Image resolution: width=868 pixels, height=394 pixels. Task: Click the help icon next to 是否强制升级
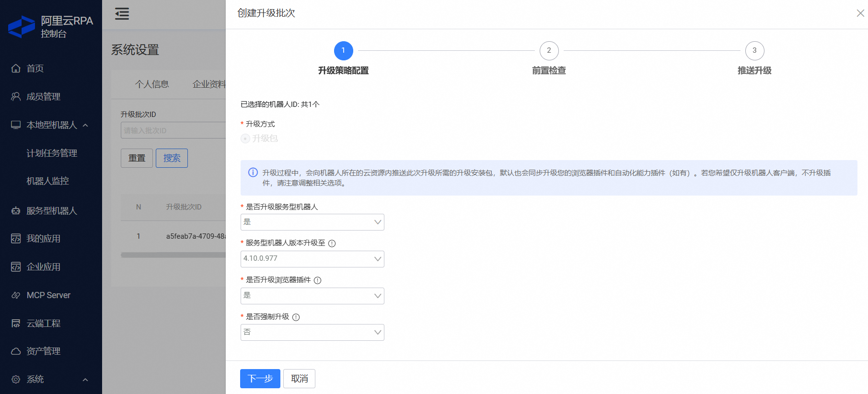pos(296,317)
